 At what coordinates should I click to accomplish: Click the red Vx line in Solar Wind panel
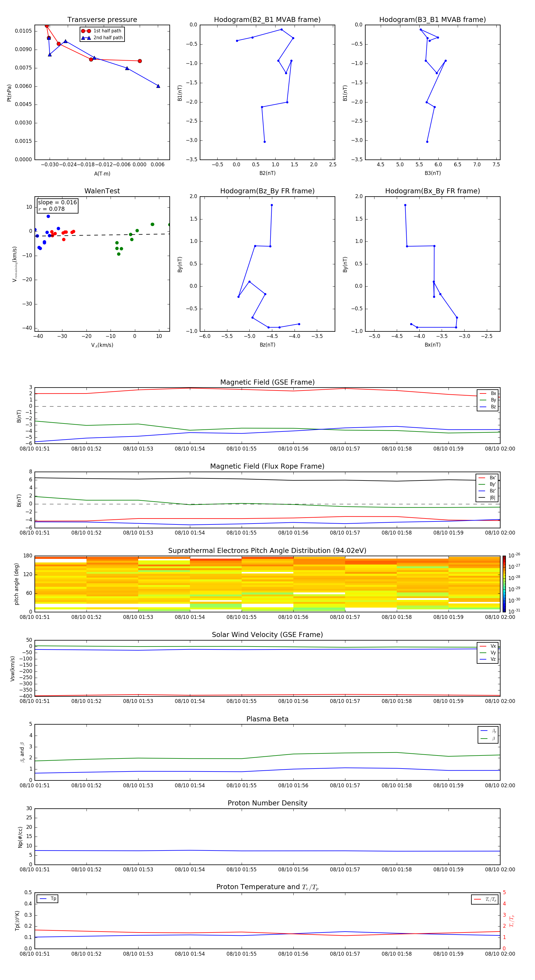(267, 695)
